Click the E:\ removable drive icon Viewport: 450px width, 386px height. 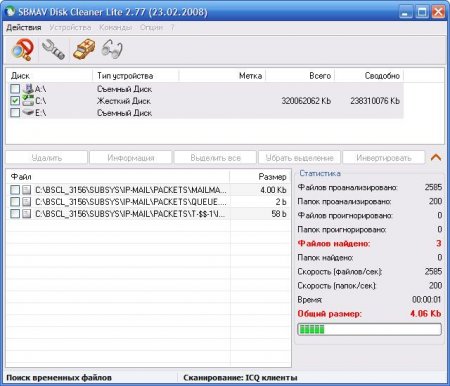(28, 113)
